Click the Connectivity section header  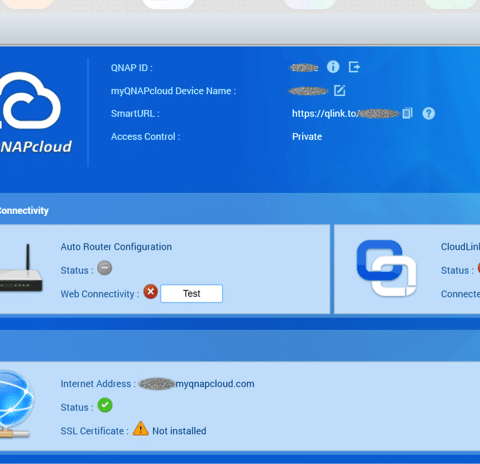click(24, 211)
